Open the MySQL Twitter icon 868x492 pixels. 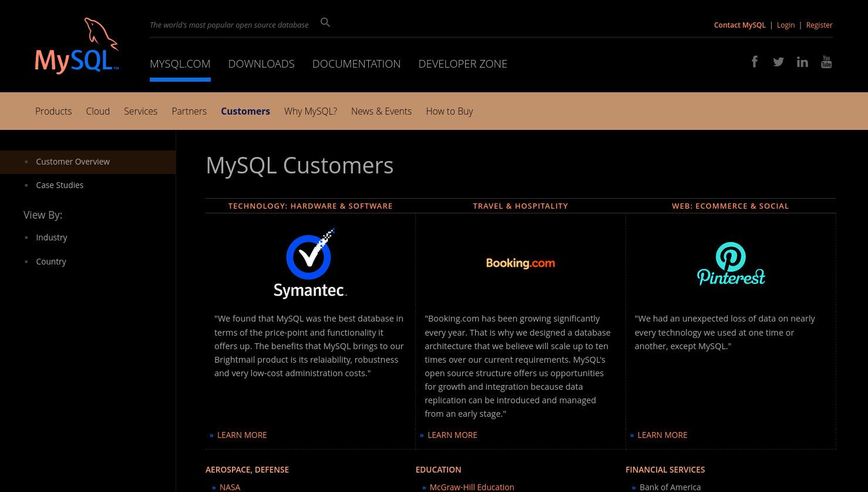(x=779, y=62)
